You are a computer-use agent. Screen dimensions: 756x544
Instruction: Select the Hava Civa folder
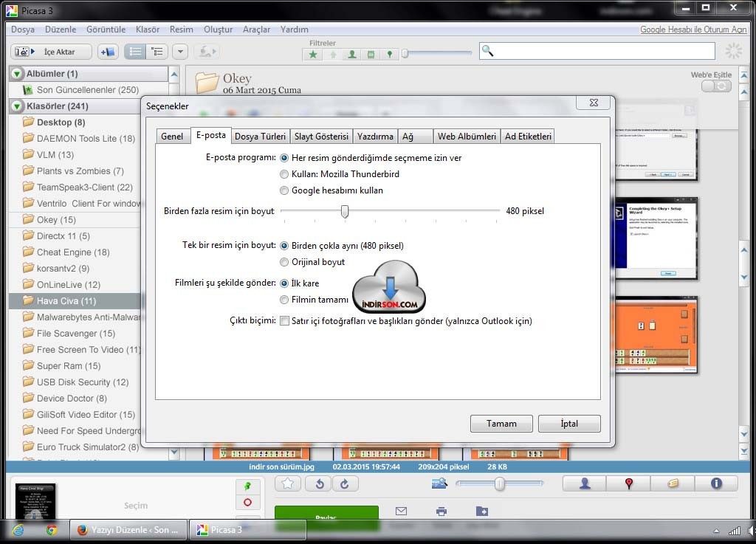click(x=66, y=300)
